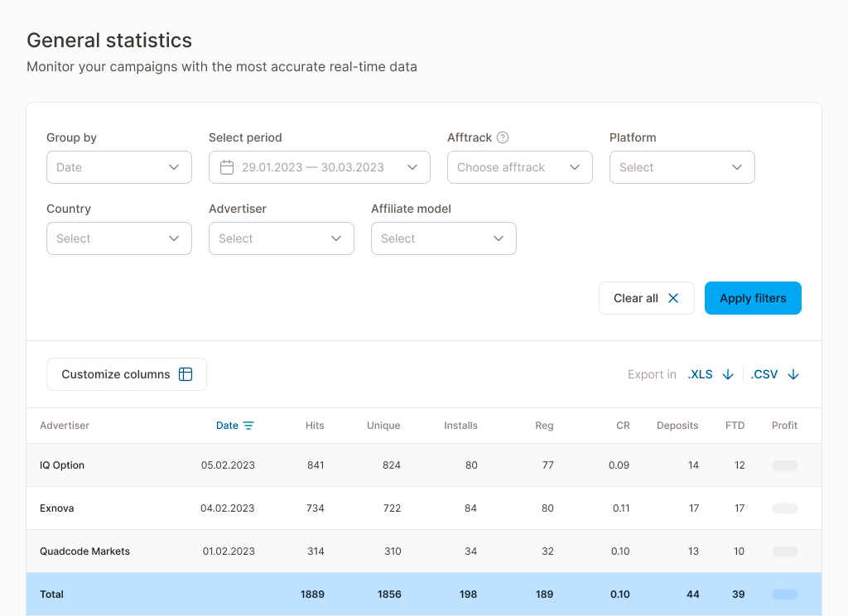848x616 pixels.
Task: Click the Quadcode Markets advertiser row
Action: 84,551
